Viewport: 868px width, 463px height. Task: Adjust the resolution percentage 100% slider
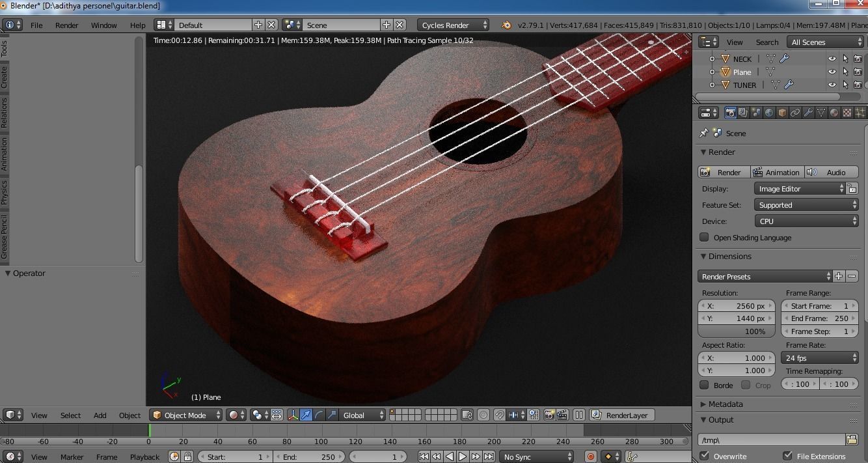click(x=737, y=331)
